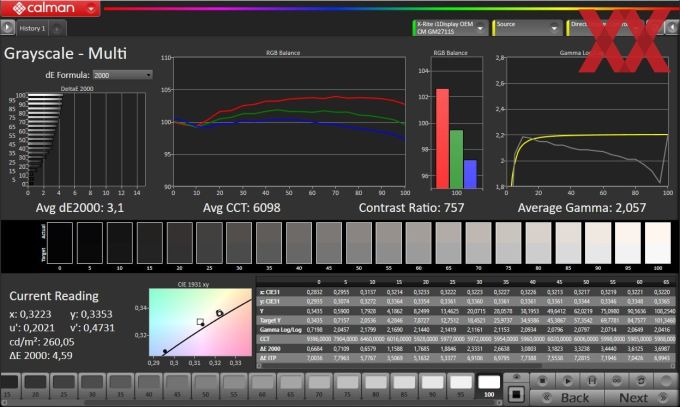Screen dimensions: 680x407
Task: Click the round blank button beside refresh
Action: pos(666,381)
